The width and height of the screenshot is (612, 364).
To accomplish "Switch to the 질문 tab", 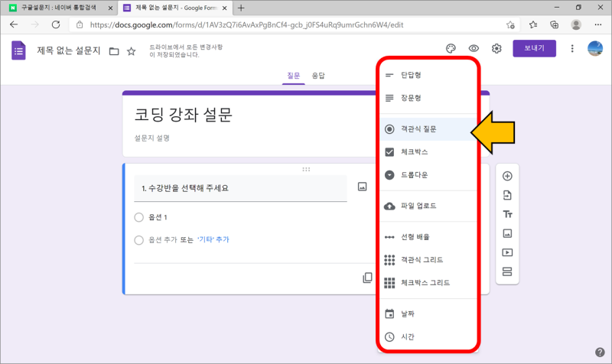I will 294,76.
